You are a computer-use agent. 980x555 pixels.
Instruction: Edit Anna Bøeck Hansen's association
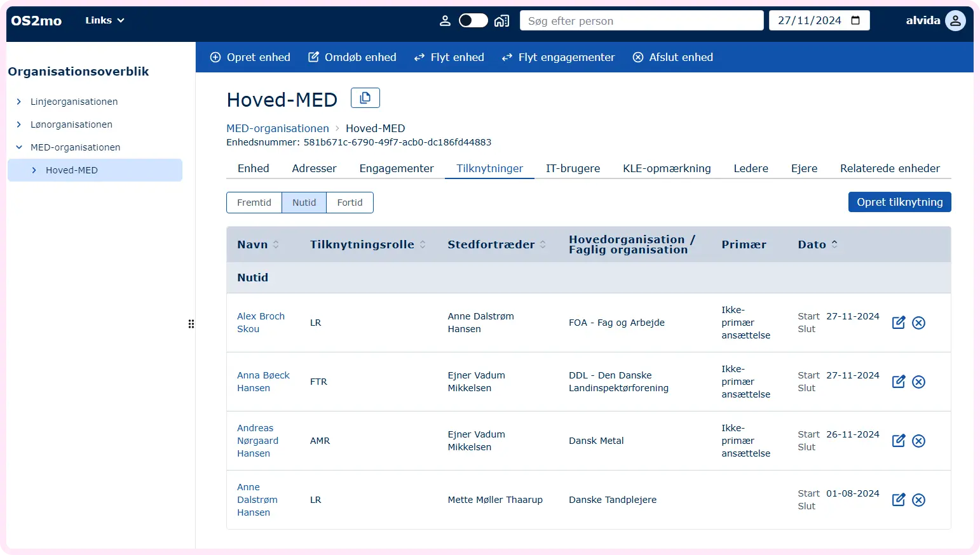click(899, 382)
